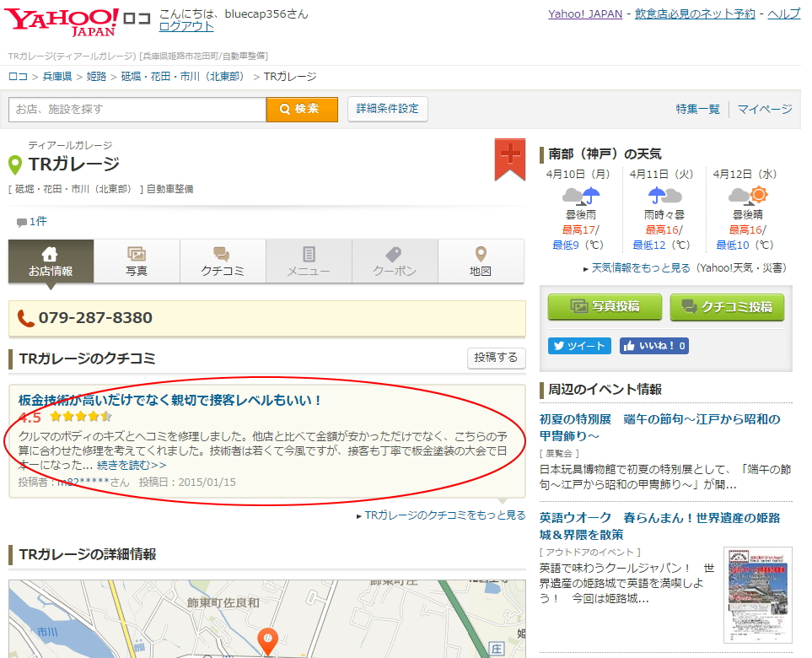The width and height of the screenshot is (812, 658).
Task: Click the 続きを読む>> link
Action: (132, 465)
